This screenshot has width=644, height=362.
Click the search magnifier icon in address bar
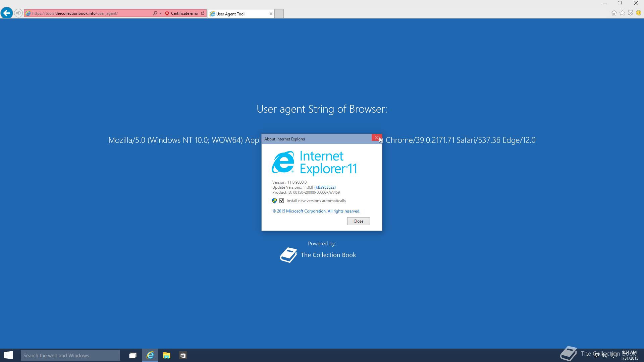pos(155,13)
